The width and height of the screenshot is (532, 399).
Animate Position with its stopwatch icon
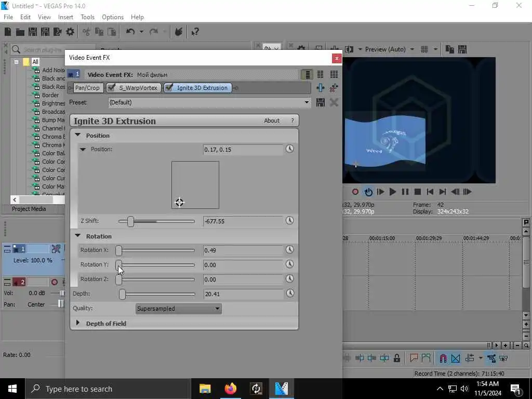(289, 149)
